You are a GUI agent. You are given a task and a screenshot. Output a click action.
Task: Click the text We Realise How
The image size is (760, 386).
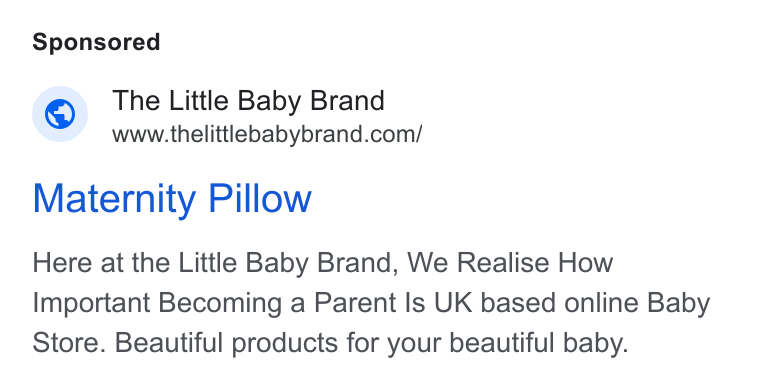point(510,262)
